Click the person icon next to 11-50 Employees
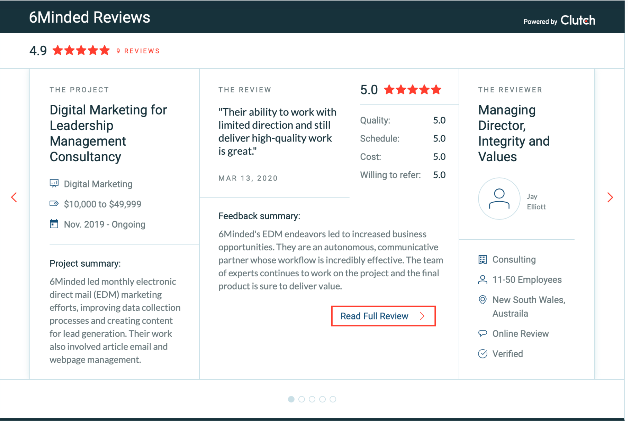 (x=483, y=280)
